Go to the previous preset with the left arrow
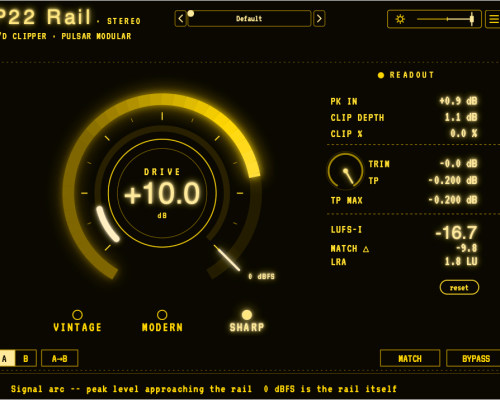 (181, 19)
